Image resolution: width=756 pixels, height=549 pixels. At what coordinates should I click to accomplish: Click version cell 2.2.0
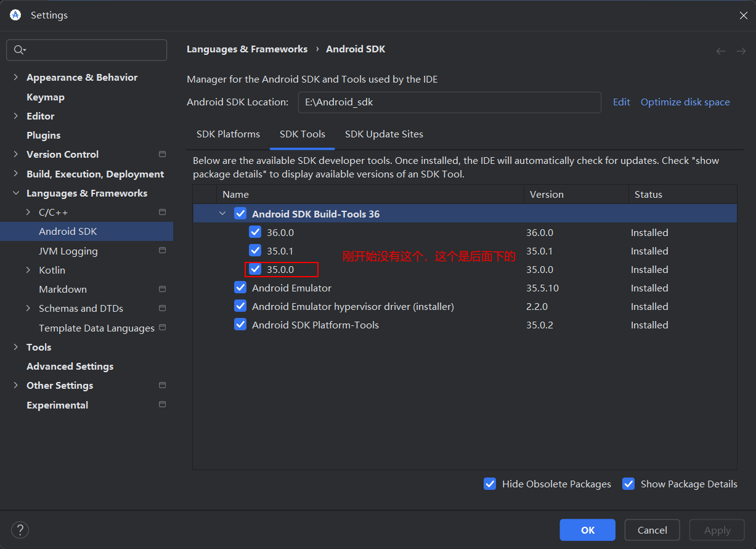[x=537, y=306]
